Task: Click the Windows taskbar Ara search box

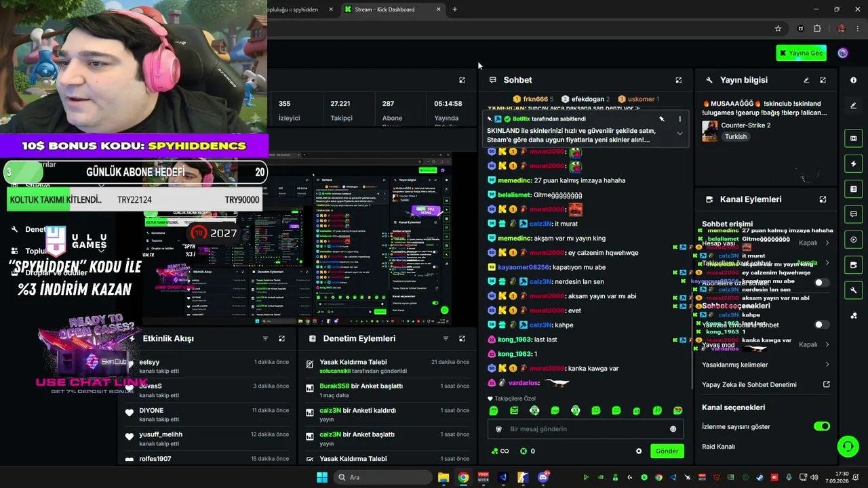Action: (x=382, y=477)
